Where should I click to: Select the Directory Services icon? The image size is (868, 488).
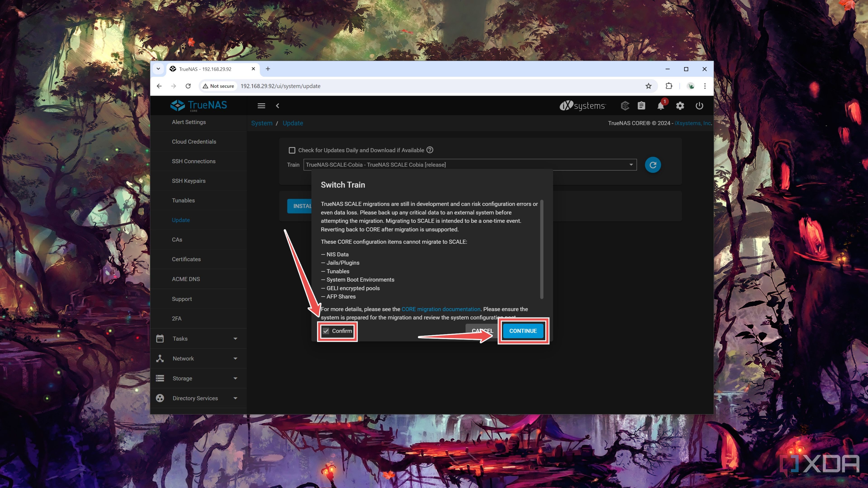(x=160, y=398)
